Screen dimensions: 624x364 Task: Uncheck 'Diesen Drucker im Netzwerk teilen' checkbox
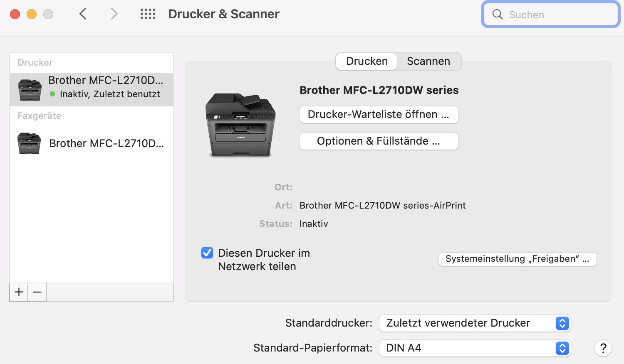click(x=207, y=253)
